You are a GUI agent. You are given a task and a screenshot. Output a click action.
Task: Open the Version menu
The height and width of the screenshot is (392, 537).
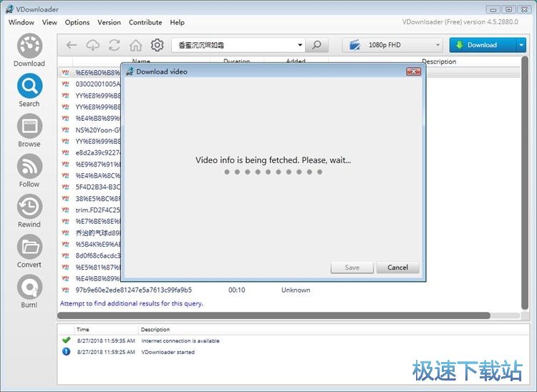tap(109, 22)
